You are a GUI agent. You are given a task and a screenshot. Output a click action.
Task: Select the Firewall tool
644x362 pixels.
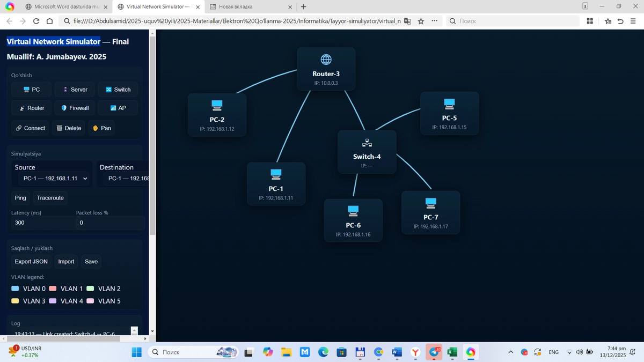[x=75, y=108]
